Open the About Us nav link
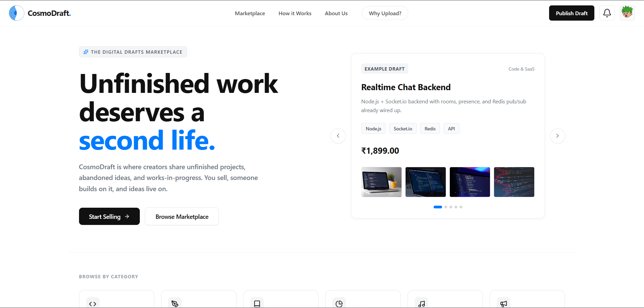The width and height of the screenshot is (644, 308). coord(336,13)
